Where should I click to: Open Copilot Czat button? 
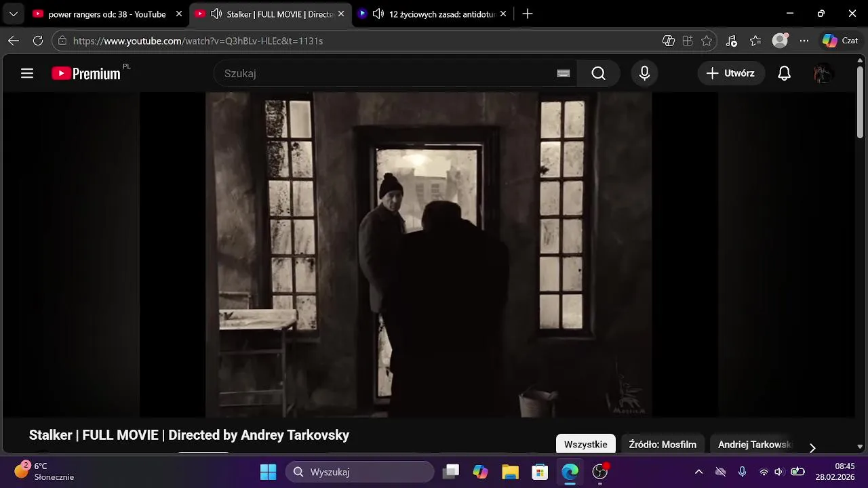click(841, 41)
